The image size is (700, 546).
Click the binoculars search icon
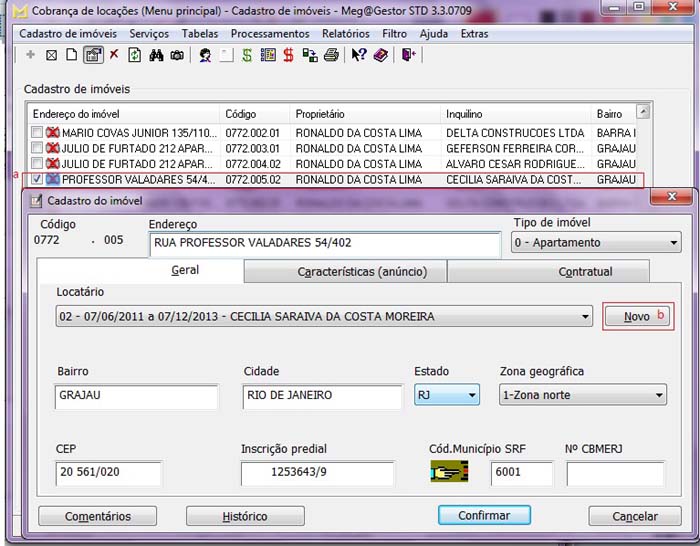(x=156, y=55)
